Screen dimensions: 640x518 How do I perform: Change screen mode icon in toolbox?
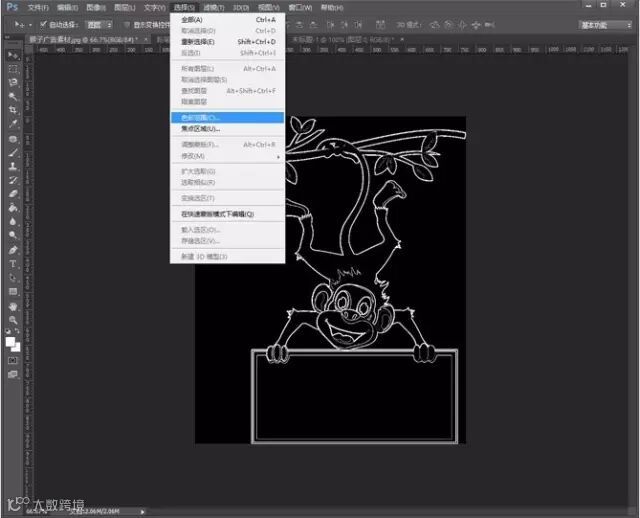pos(13,374)
